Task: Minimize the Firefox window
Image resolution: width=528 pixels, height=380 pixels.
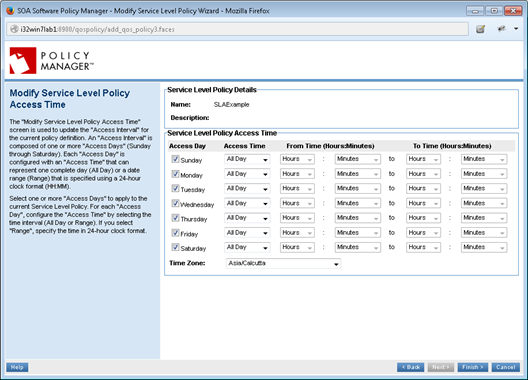Action: (475, 11)
